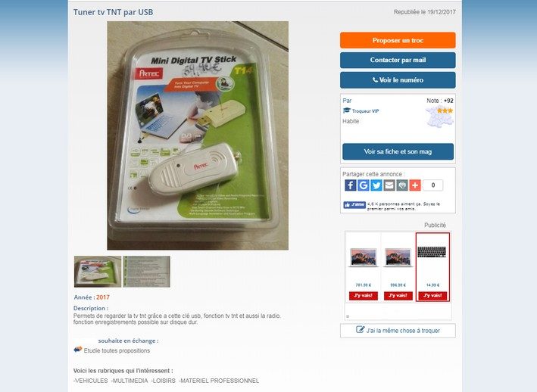This screenshot has width=537, height=392.
Task: Open Voir sa fiche et son mag
Action: pos(398,151)
